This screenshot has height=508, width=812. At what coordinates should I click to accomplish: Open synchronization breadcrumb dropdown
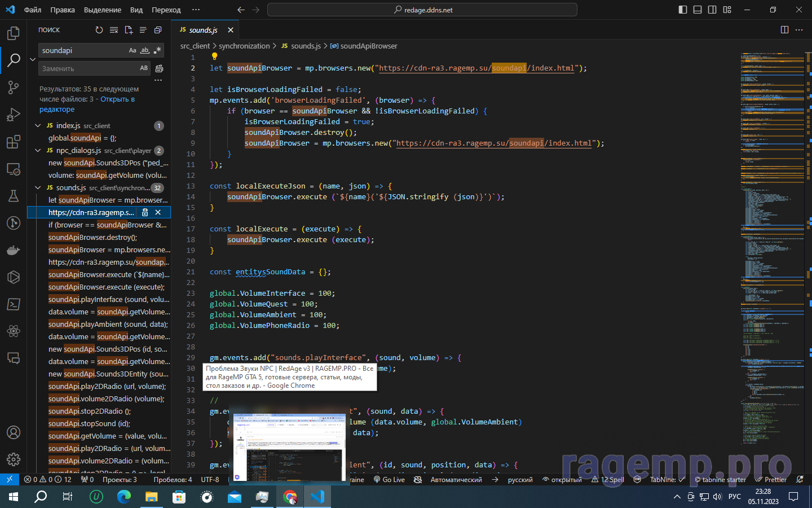click(244, 46)
